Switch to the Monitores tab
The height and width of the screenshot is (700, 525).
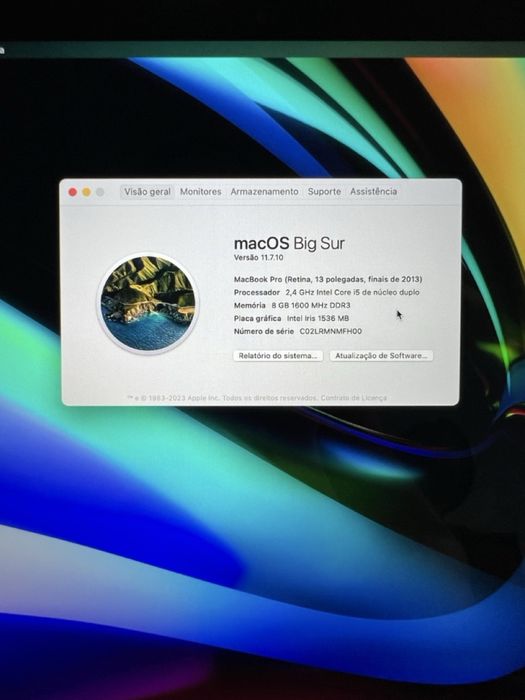click(200, 192)
